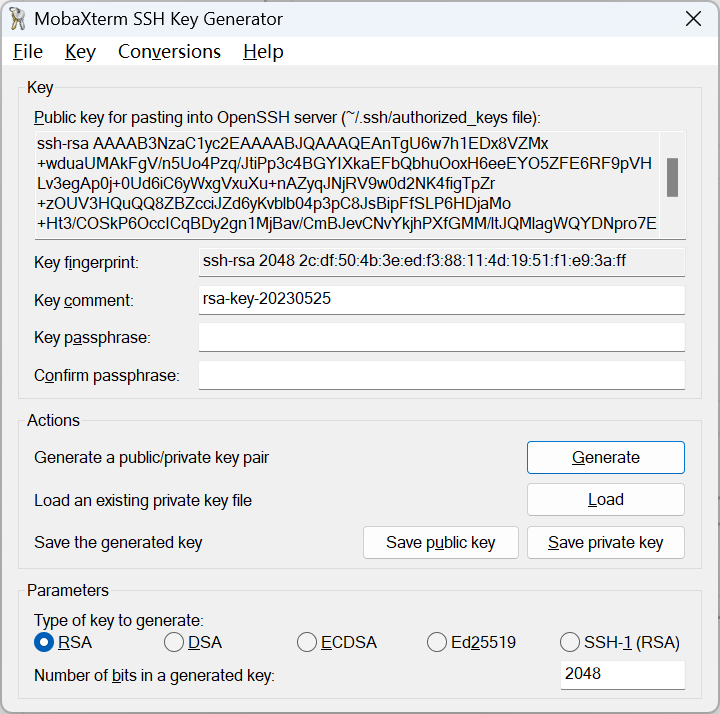Load an existing private key file

click(605, 500)
